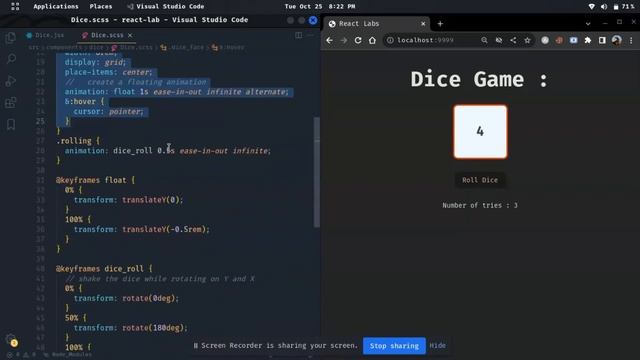Open the Visual Studio Code top bar menu
Viewport: 640px width, 360px height.
click(x=165, y=7)
